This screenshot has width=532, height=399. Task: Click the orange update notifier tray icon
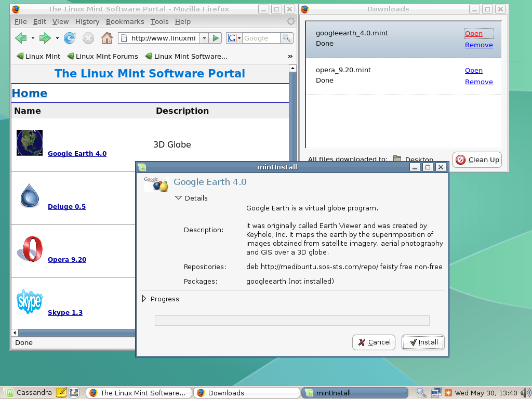coord(448,393)
